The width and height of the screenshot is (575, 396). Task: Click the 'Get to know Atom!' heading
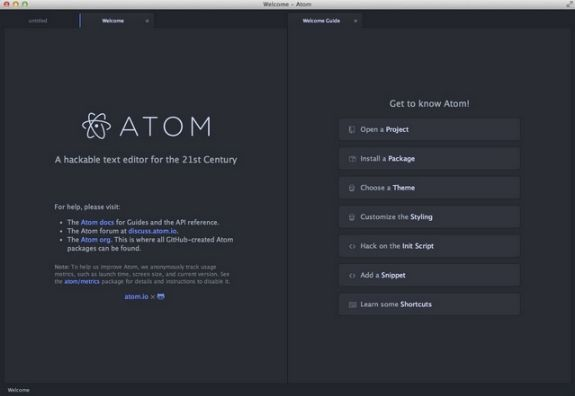click(x=429, y=104)
